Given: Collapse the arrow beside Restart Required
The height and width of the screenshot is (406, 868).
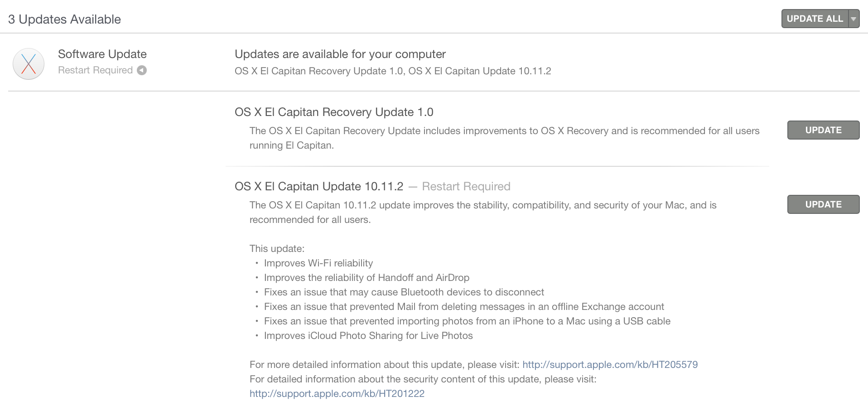Looking at the screenshot, I should [142, 70].
